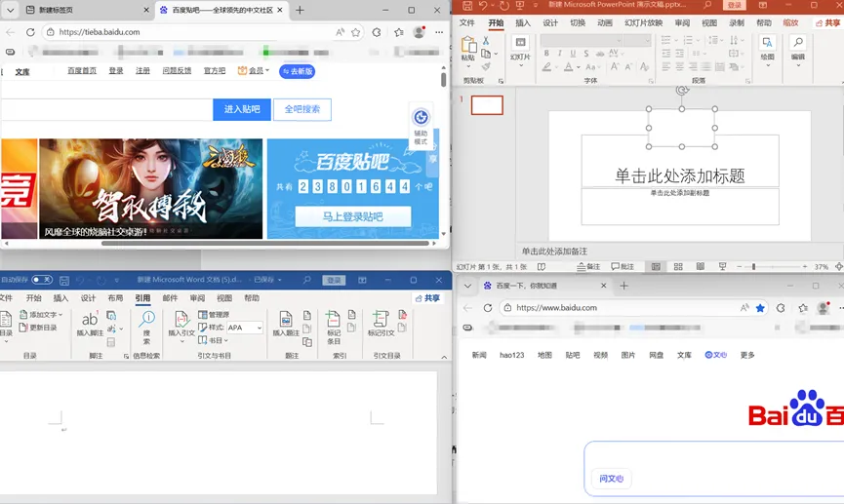
Task: Click the Underline button in PowerPoint
Action: coord(573,54)
